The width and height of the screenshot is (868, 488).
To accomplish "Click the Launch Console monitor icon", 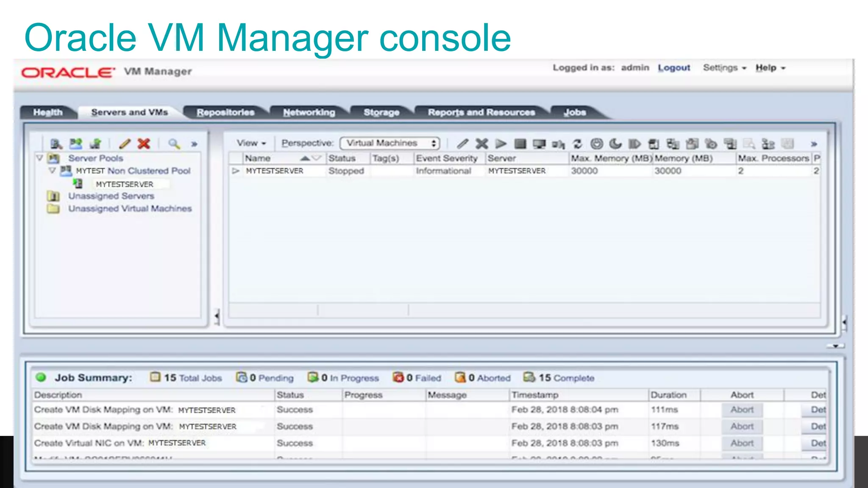I will click(x=539, y=144).
